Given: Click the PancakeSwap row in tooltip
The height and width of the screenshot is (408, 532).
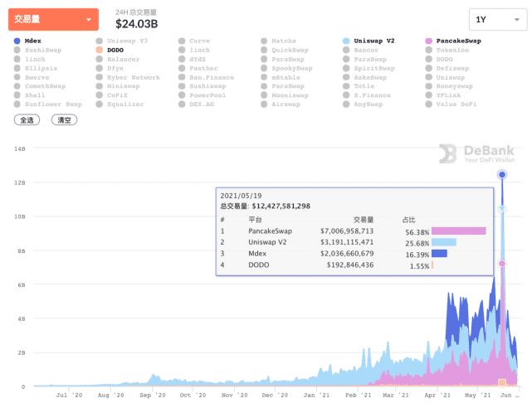Looking at the screenshot, I should pyautogui.click(x=332, y=231).
